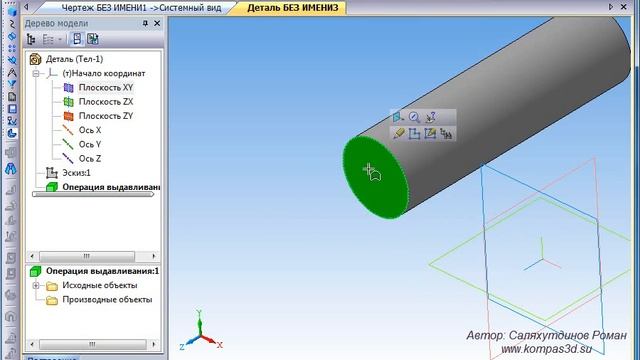Click upper tree horizontal scrollbar thumb
The height and width of the screenshot is (360, 640).
87,256
